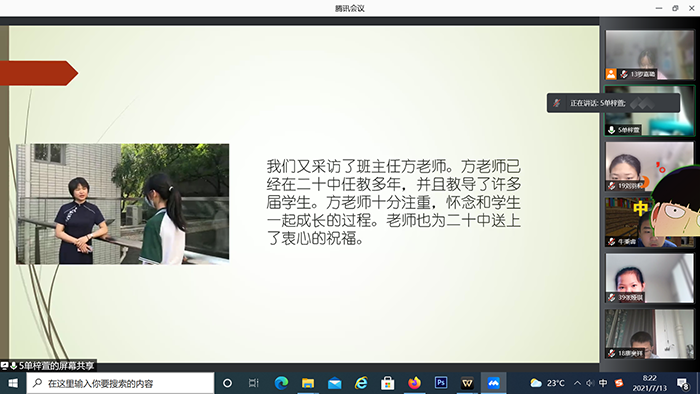This screenshot has height=394, width=700.
Task: Open the Mail app icon
Action: 334,383
